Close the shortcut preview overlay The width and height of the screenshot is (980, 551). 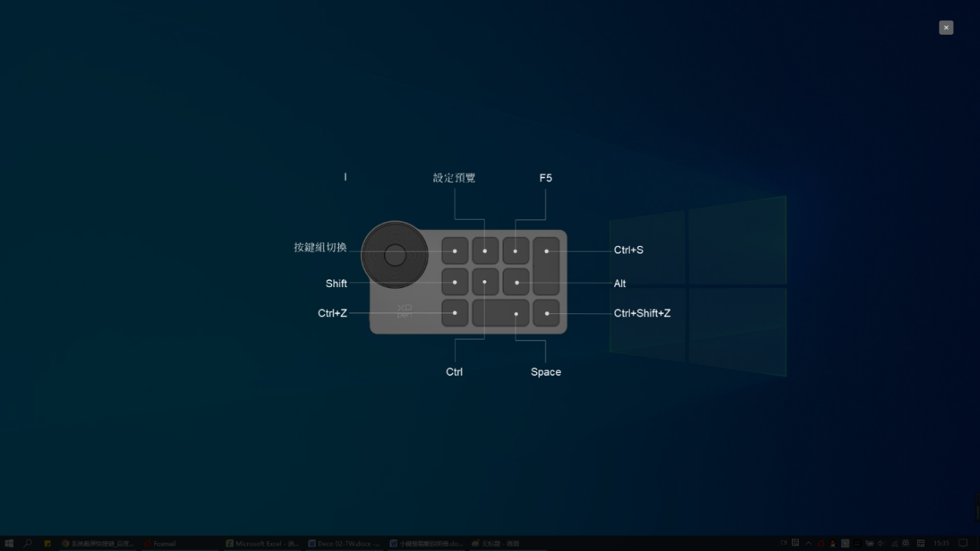click(946, 28)
